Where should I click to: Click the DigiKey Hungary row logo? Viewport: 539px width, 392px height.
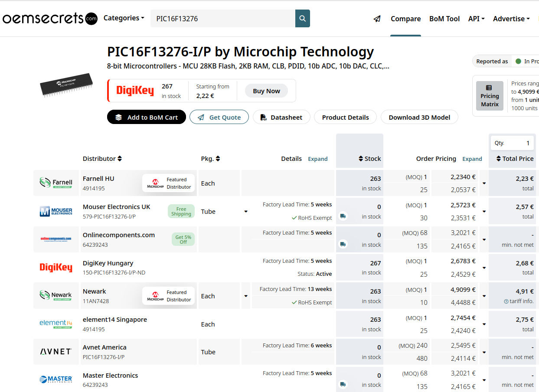pos(56,268)
